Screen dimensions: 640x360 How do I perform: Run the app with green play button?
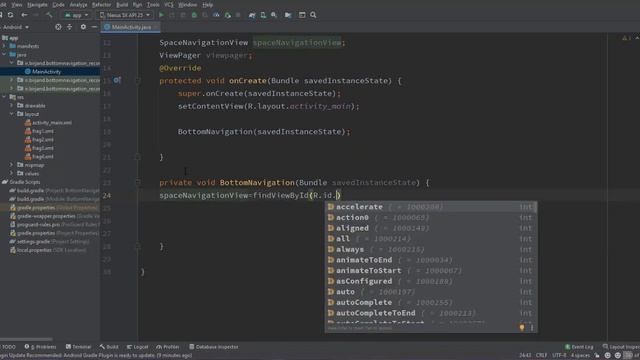click(x=162, y=15)
